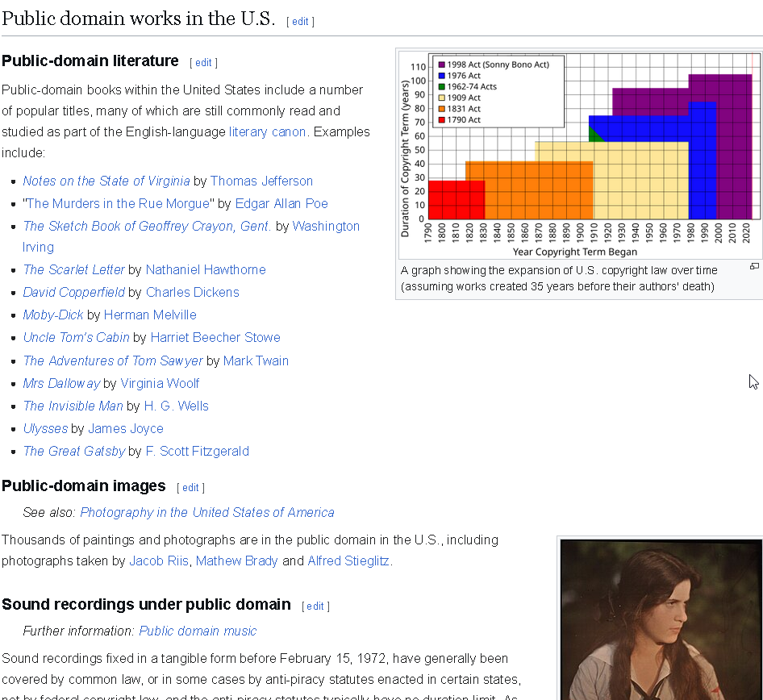Open the Mrs Dalloway link
Viewport: 763px width, 700px height.
tap(61, 383)
